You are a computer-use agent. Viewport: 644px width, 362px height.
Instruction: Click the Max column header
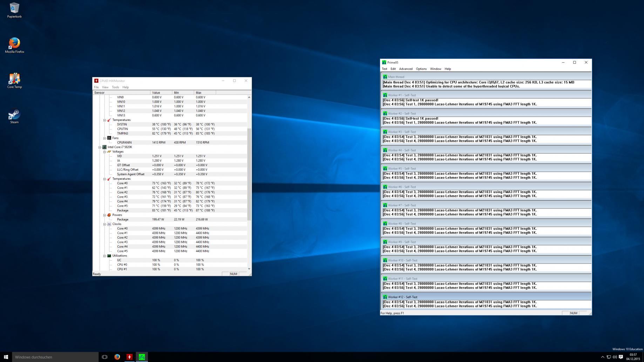click(205, 93)
